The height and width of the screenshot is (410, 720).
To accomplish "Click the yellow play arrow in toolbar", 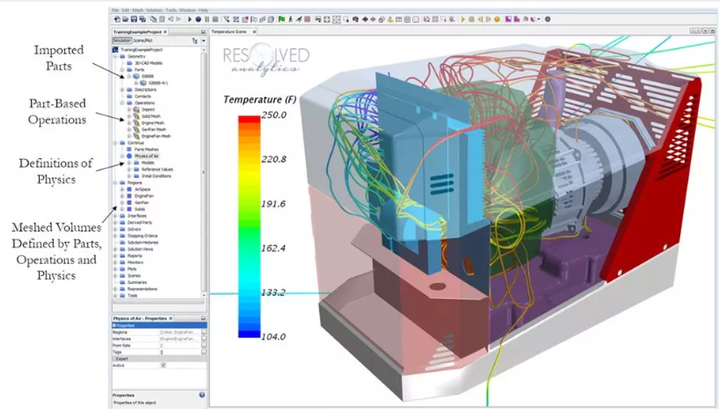I will pos(463,19).
